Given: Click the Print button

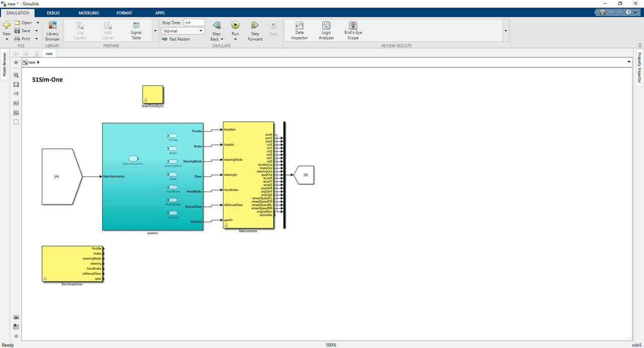Looking at the screenshot, I should (x=23, y=39).
